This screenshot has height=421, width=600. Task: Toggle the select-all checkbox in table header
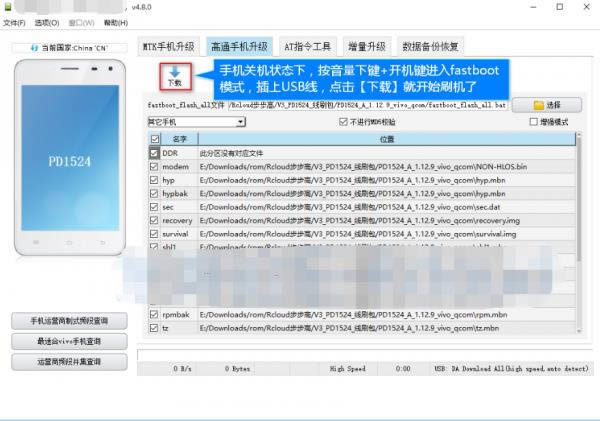click(154, 139)
